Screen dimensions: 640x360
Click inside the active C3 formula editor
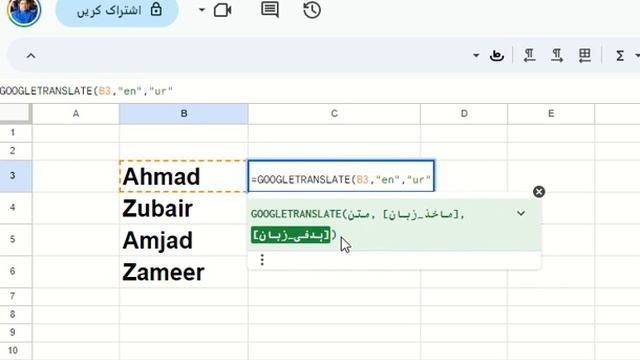(x=341, y=176)
